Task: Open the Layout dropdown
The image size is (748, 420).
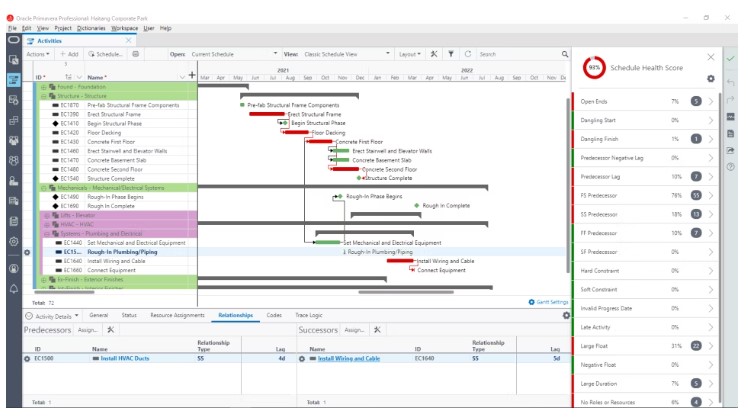Action: pos(410,54)
